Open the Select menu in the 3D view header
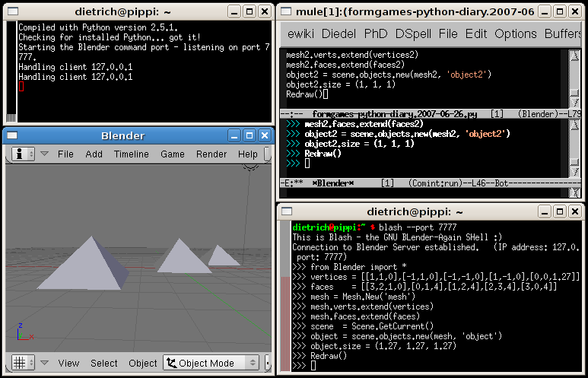The height and width of the screenshot is (378, 588). [104, 363]
